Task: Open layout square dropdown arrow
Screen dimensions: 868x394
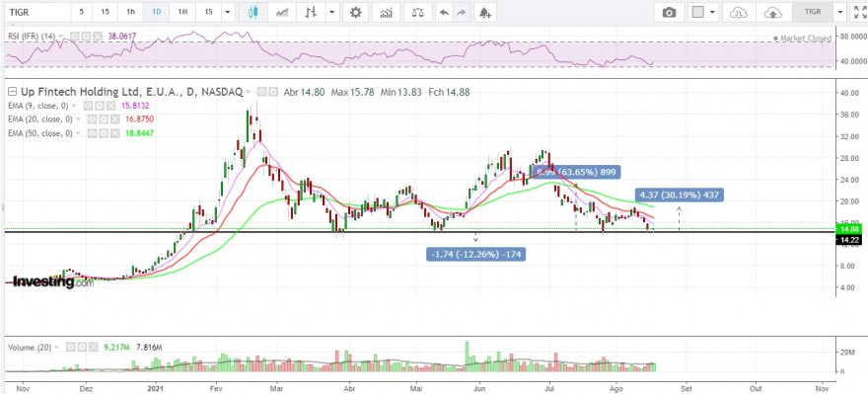Action: click(x=712, y=12)
